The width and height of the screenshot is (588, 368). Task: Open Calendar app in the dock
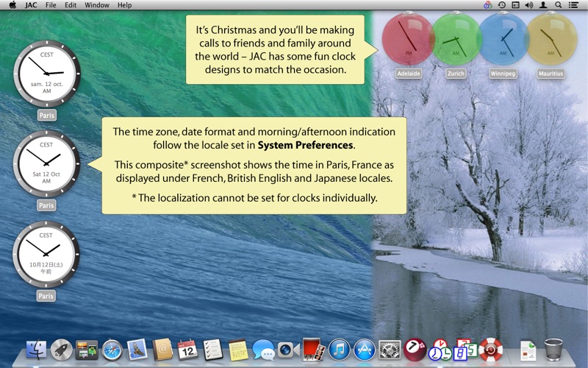187,350
